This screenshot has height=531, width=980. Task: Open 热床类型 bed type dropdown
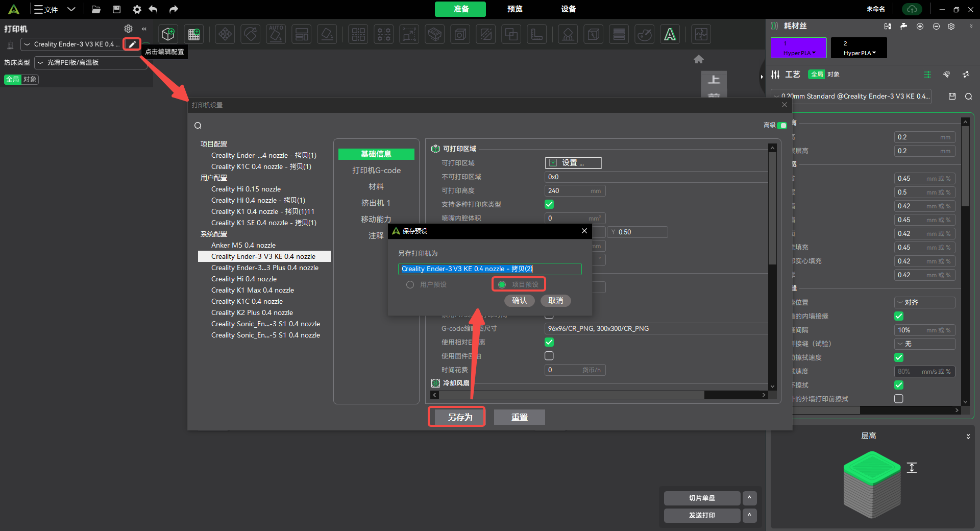tap(91, 62)
